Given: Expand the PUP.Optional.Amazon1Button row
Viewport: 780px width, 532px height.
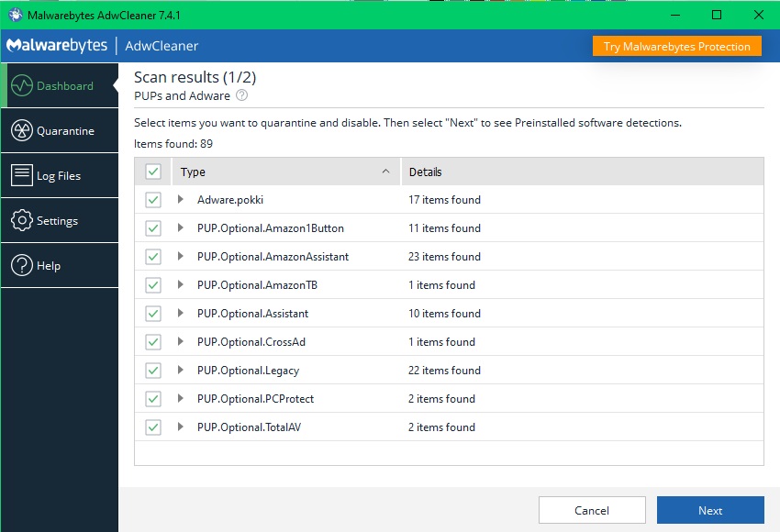Looking at the screenshot, I should click(181, 227).
